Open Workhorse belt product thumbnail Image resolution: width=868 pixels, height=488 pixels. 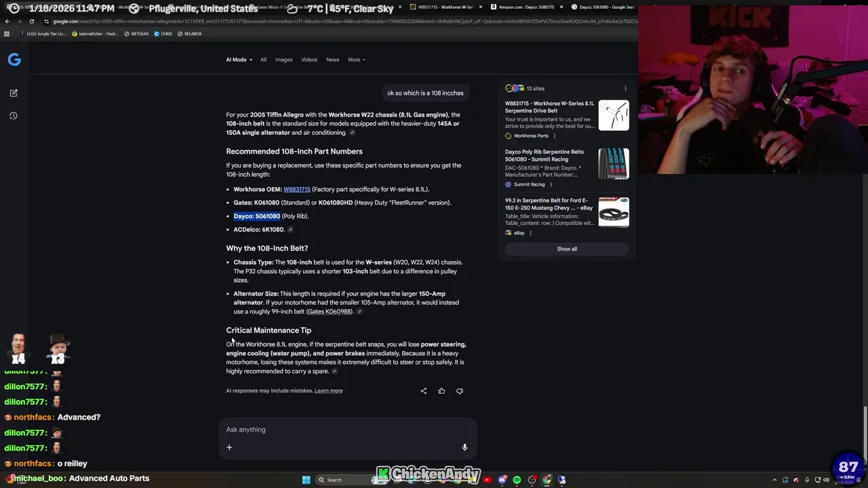(x=614, y=115)
